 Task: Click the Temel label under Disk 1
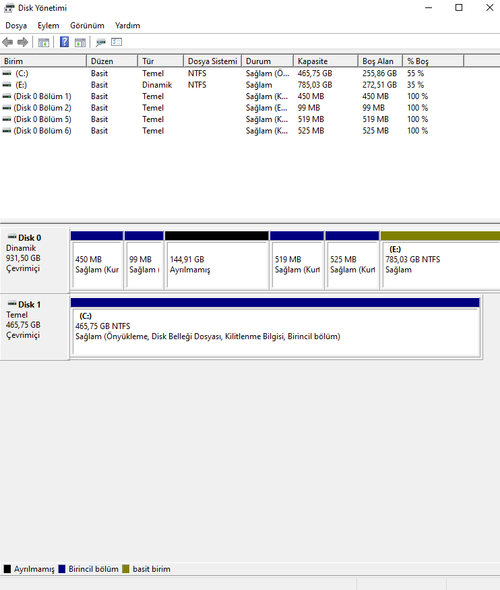pos(17,315)
